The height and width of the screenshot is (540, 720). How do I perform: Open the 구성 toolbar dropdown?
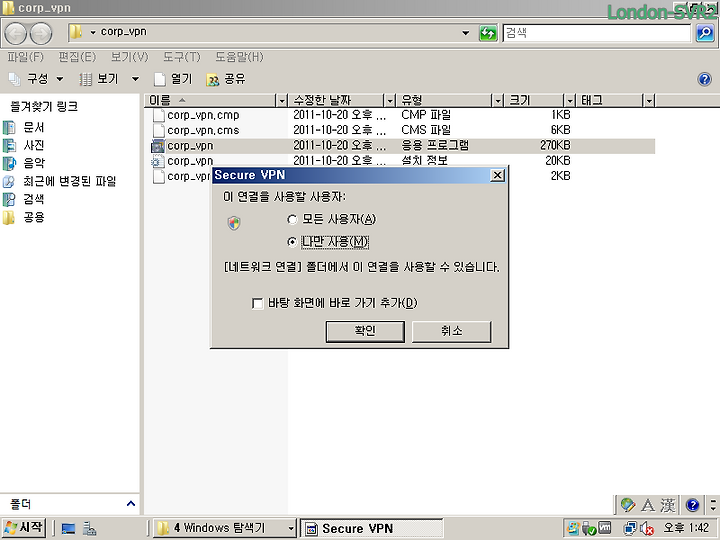(60, 79)
